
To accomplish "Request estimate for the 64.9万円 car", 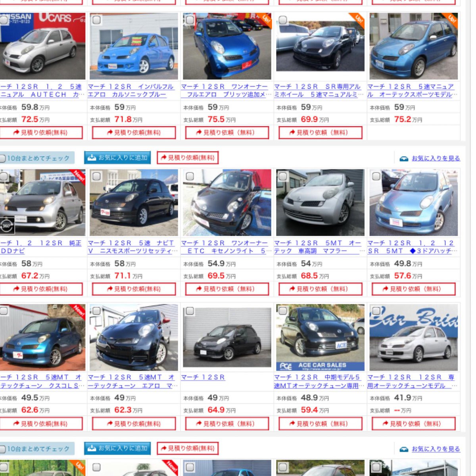I will pyautogui.click(x=227, y=424).
